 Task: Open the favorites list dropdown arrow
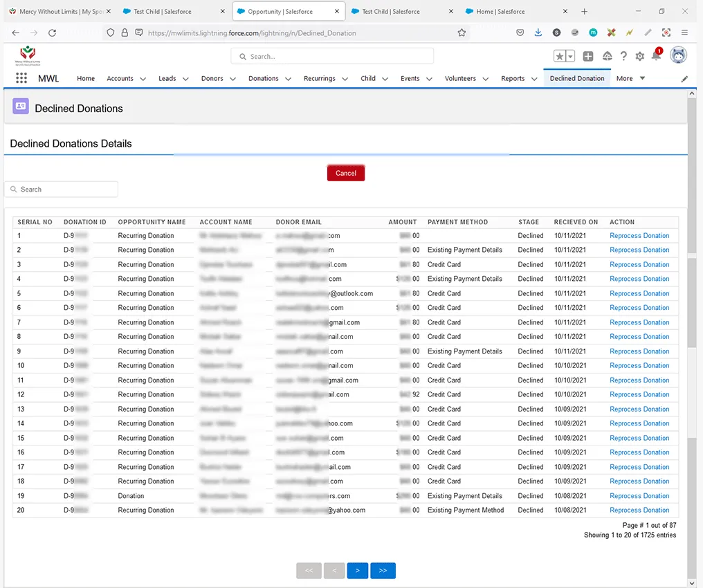(x=570, y=56)
